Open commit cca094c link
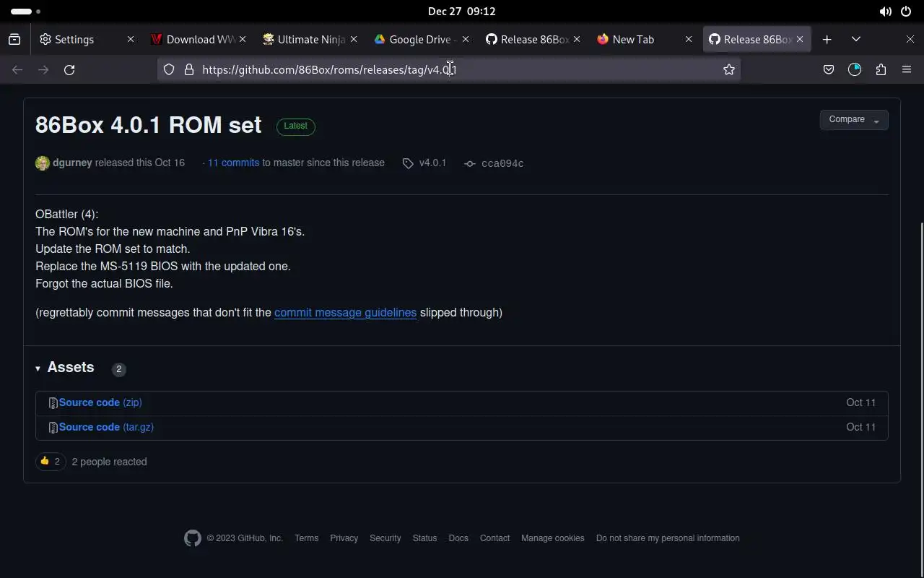The height and width of the screenshot is (578, 924). pos(502,164)
